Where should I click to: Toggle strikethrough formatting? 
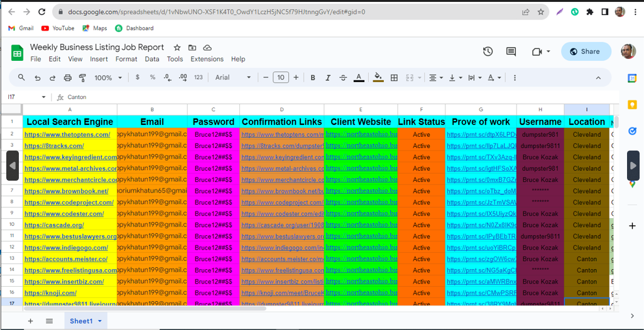point(343,77)
